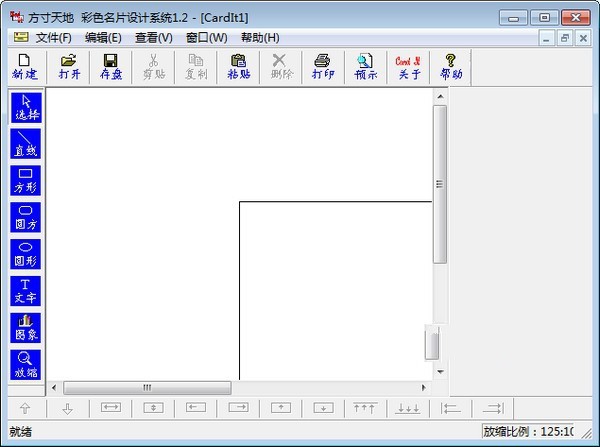Click the vertical scrollbar thumb

(x=440, y=184)
